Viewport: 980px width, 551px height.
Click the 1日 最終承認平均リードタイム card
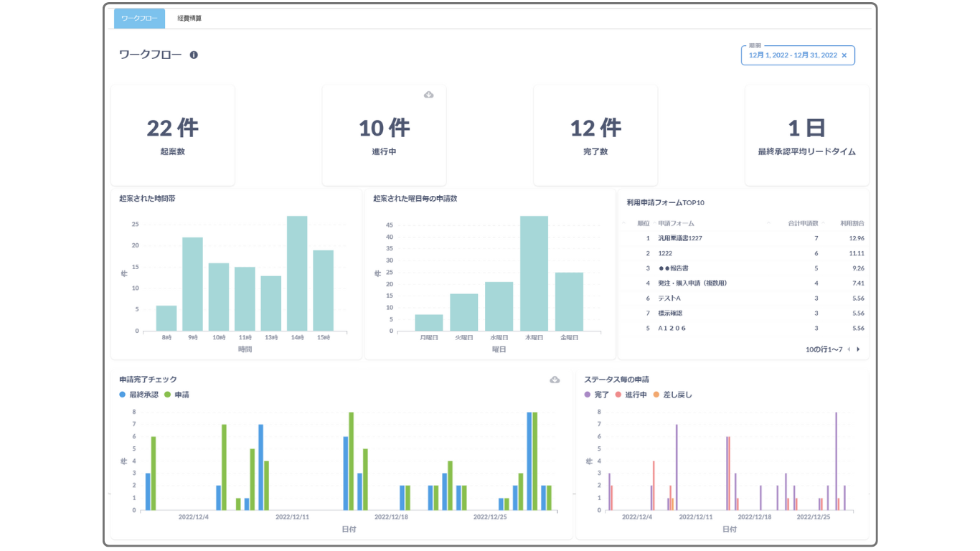click(806, 136)
